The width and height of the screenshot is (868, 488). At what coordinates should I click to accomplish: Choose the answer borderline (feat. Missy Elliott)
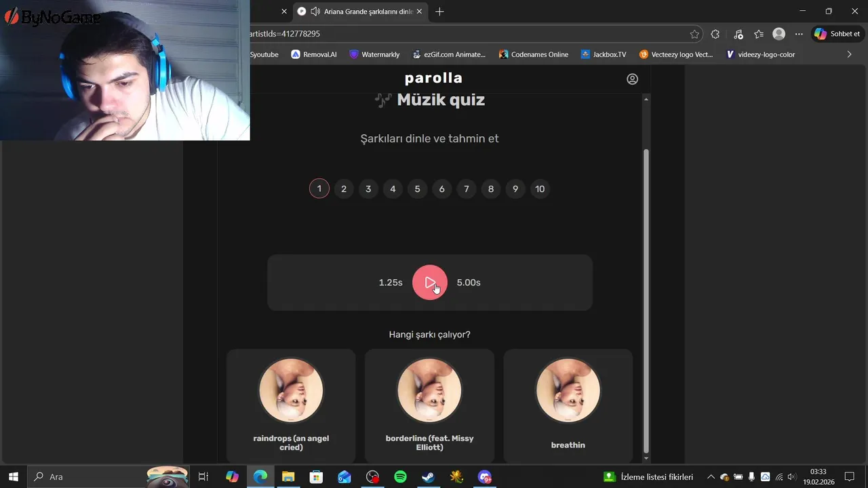(429, 405)
